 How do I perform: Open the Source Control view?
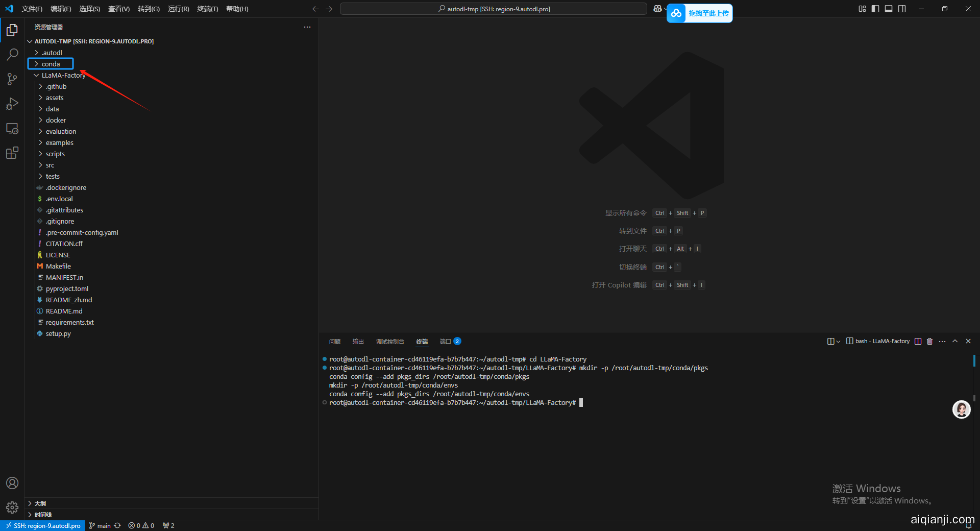12,79
